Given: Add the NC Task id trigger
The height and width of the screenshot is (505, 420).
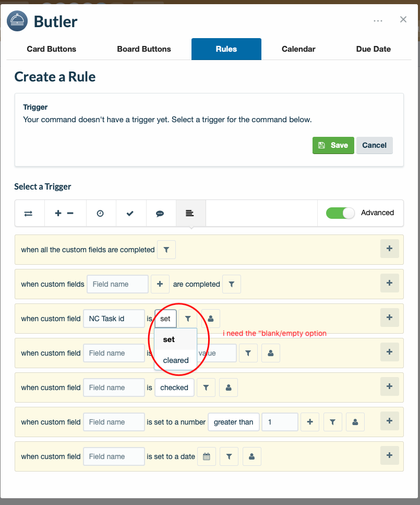Looking at the screenshot, I should 389,317.
